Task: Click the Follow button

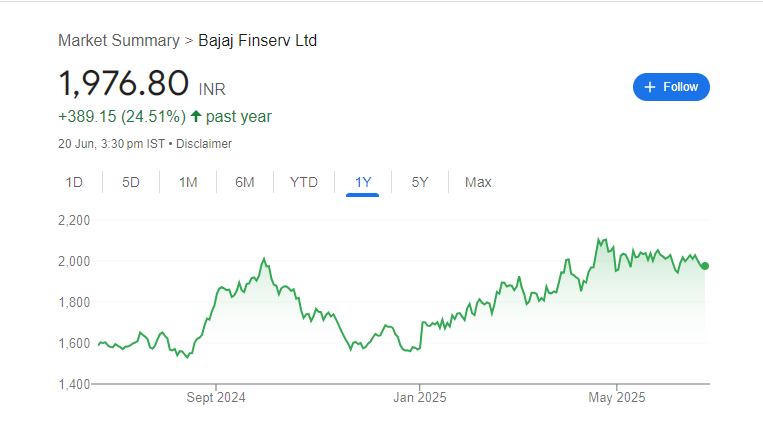Action: (671, 87)
